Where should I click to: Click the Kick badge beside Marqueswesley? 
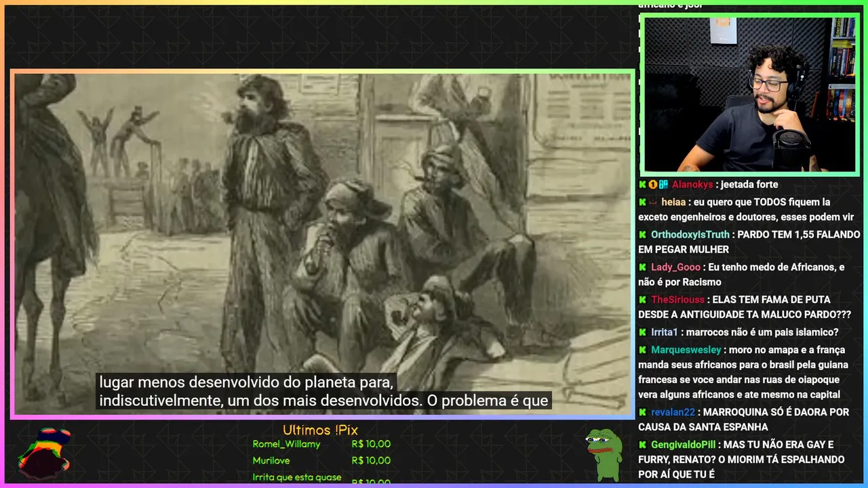click(x=642, y=350)
